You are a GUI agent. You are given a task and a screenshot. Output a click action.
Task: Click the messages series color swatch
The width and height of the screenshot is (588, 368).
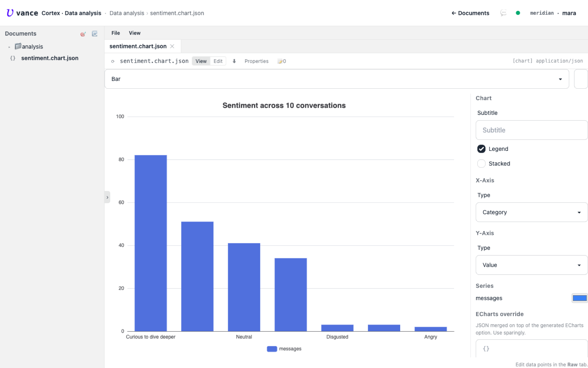pyautogui.click(x=580, y=298)
